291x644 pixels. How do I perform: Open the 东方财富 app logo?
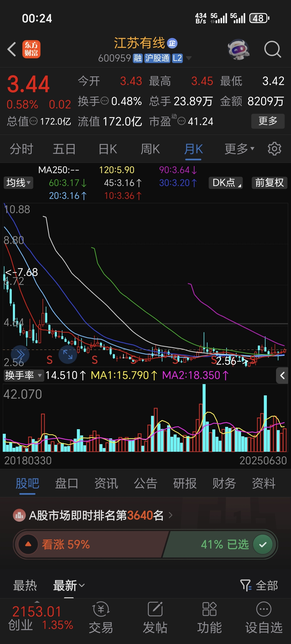click(31, 49)
